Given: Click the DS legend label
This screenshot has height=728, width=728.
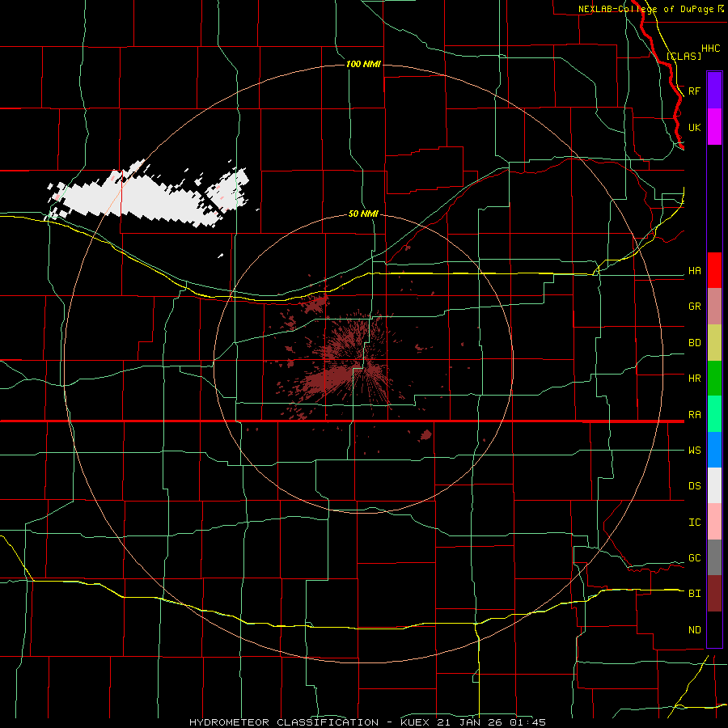Looking at the screenshot, I should pos(694,486).
